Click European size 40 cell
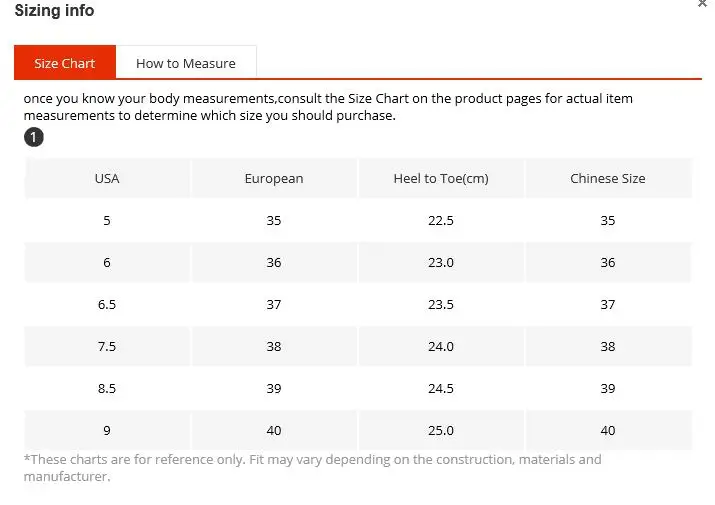 [274, 430]
